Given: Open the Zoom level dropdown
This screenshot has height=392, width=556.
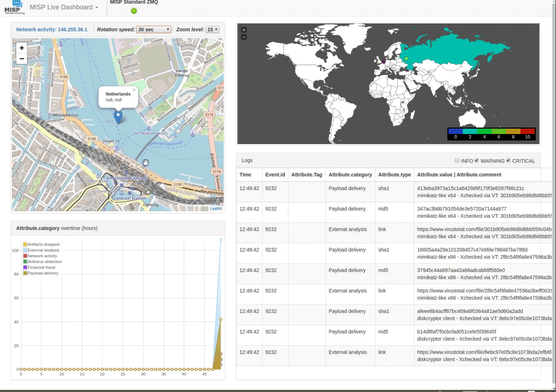Looking at the screenshot, I should pos(212,29).
